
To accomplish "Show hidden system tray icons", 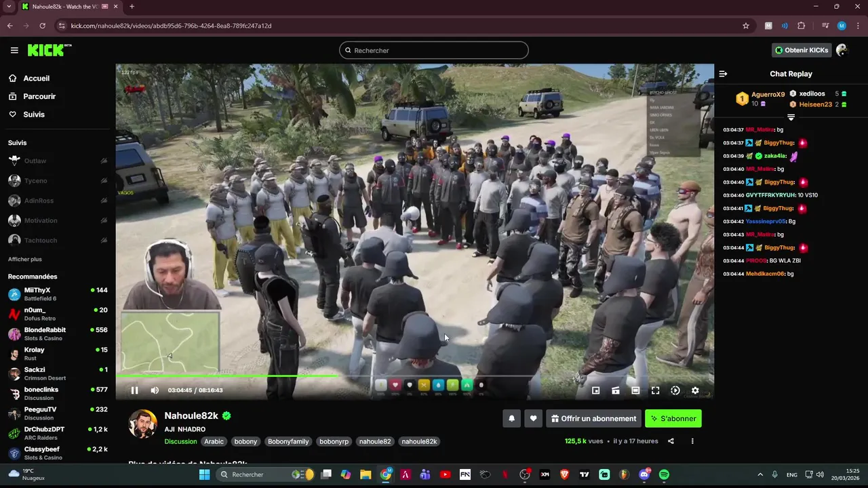I will pyautogui.click(x=759, y=474).
